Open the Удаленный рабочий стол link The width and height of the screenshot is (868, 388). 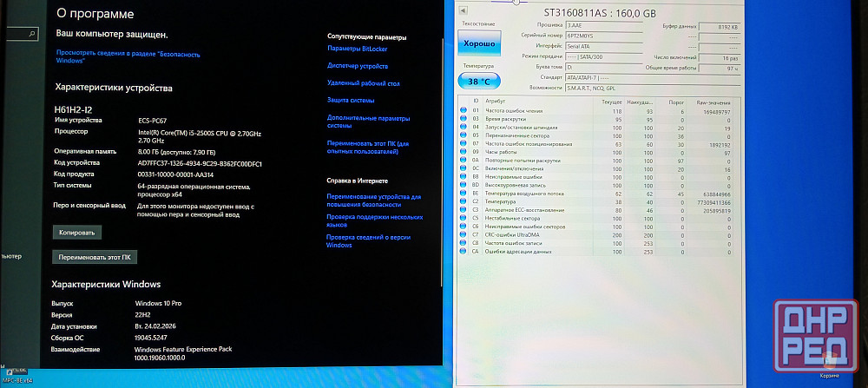click(363, 83)
